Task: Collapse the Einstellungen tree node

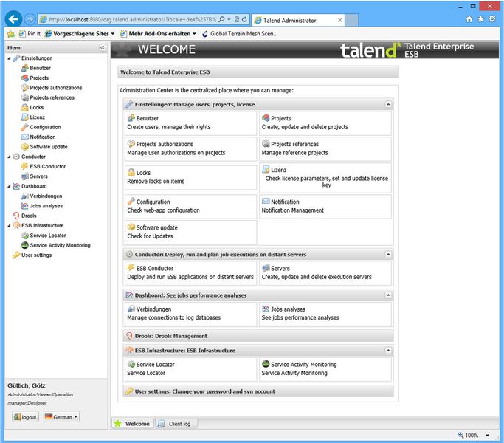Action: point(9,58)
